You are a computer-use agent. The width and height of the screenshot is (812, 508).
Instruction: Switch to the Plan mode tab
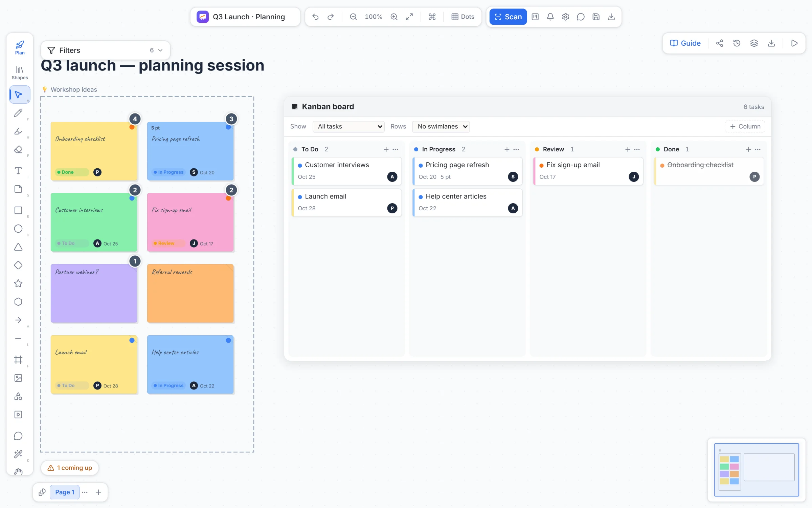(20, 47)
